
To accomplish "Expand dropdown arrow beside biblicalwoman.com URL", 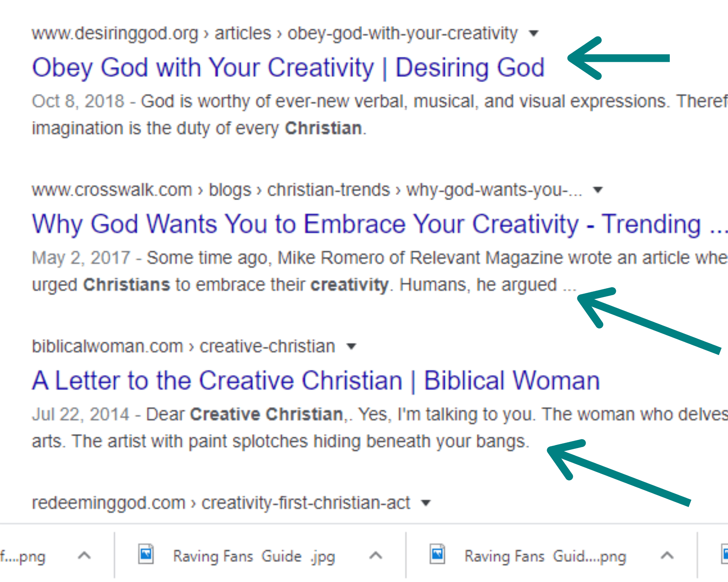I will tap(351, 346).
